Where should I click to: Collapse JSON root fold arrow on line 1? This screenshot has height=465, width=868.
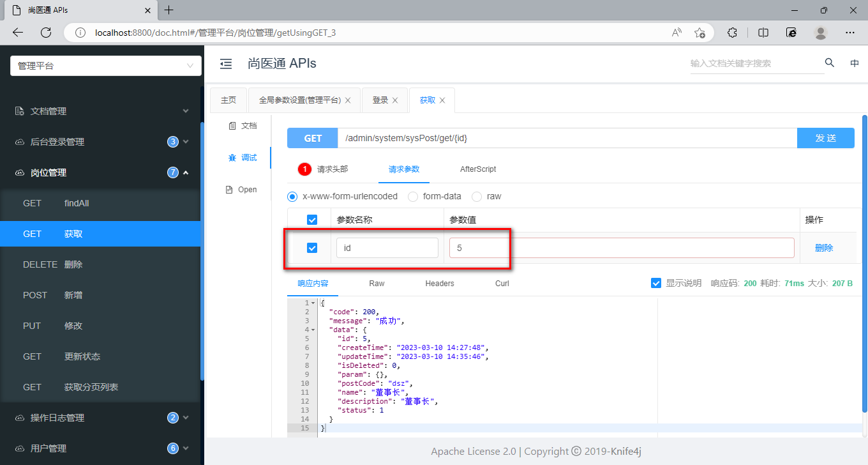[313, 303]
